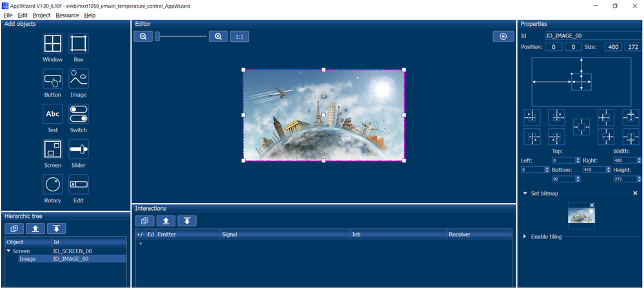Viewport: 644px width, 290px height.
Task: Close the Set bitmap property section
Action: pyautogui.click(x=635, y=193)
